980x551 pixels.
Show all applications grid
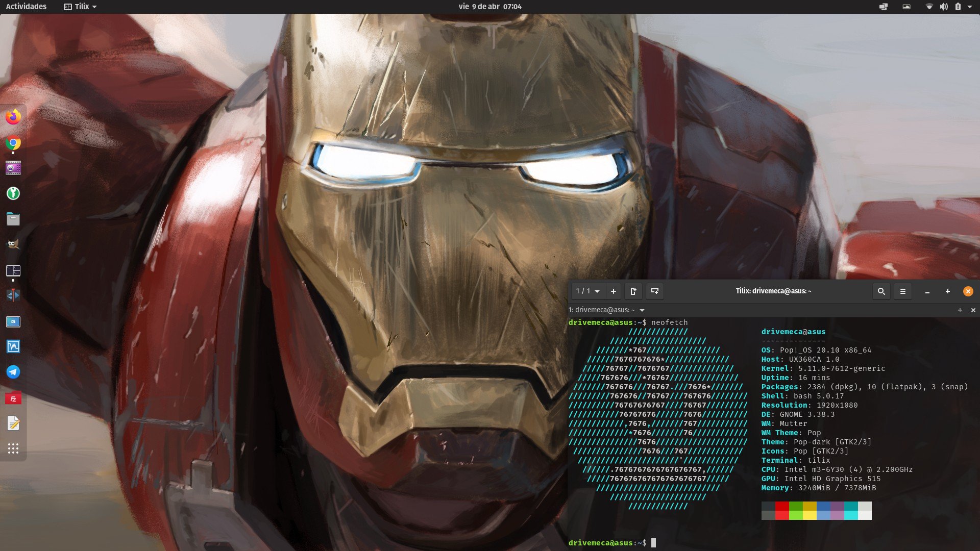13,448
